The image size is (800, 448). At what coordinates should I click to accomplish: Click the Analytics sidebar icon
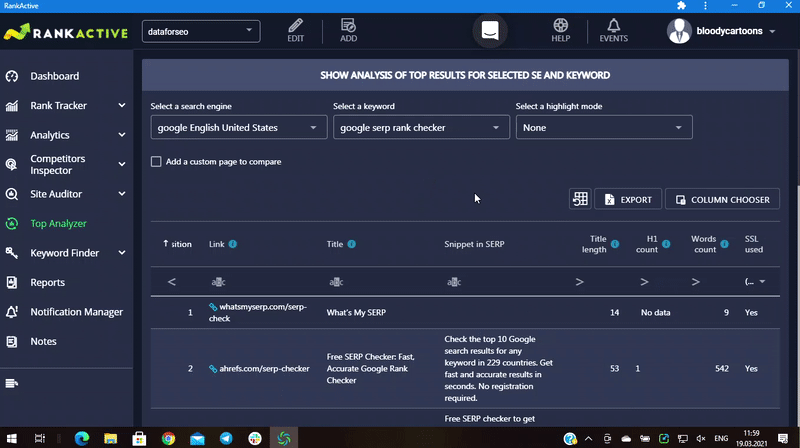point(12,135)
